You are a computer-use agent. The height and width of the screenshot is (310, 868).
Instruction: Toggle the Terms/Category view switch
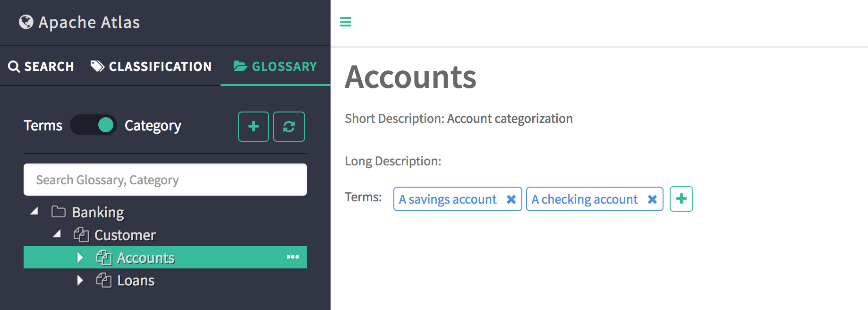tap(94, 125)
